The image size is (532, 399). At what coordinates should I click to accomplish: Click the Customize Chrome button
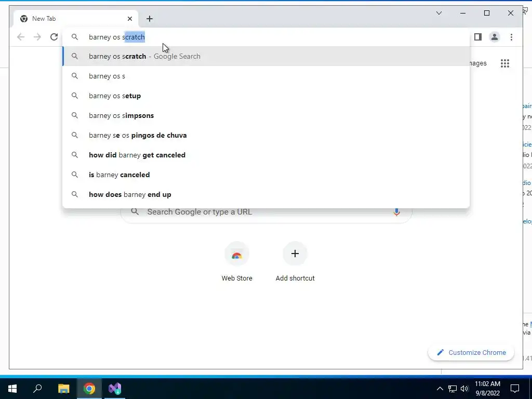471,353
